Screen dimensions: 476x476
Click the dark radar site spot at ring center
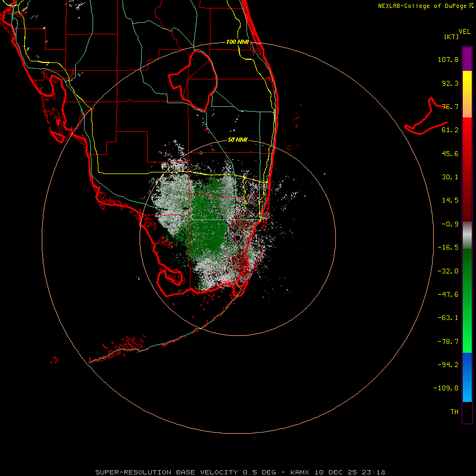237,237
